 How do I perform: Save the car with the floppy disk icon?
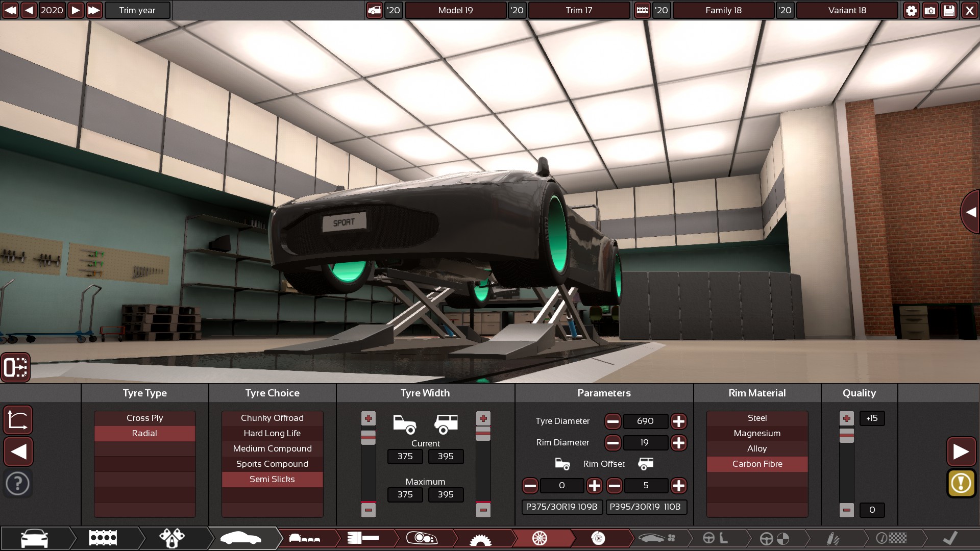coord(949,10)
